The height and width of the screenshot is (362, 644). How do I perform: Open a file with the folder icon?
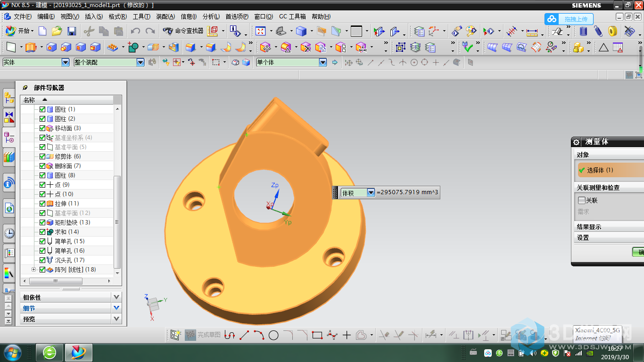coord(57,31)
